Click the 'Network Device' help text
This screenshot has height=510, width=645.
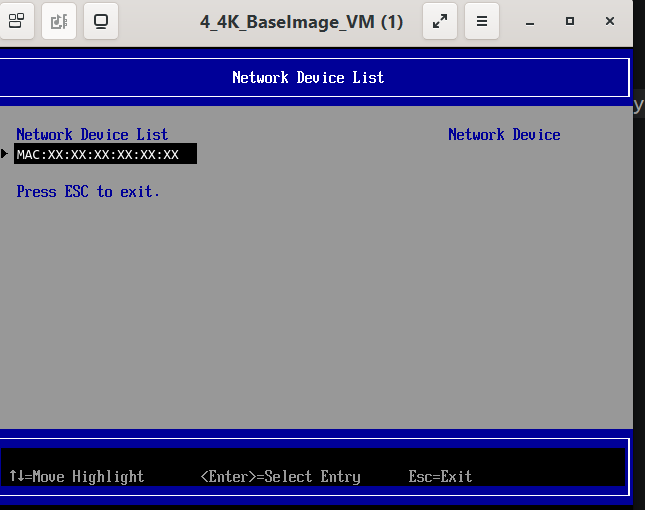[504, 134]
